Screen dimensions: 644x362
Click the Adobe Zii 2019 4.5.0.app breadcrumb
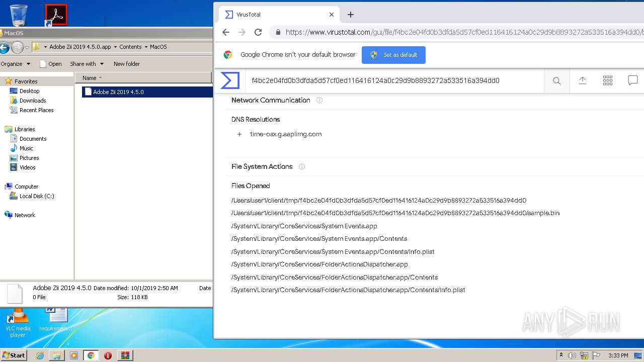[x=80, y=47]
